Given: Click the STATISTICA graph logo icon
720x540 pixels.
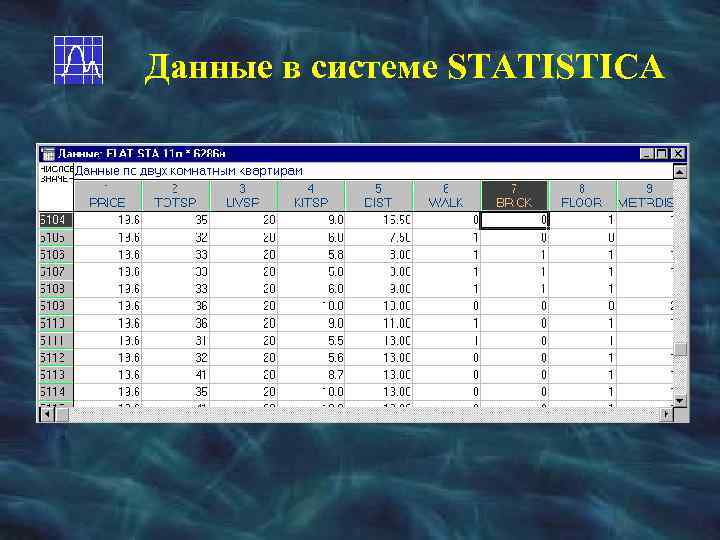Looking at the screenshot, I should pos(79,60).
